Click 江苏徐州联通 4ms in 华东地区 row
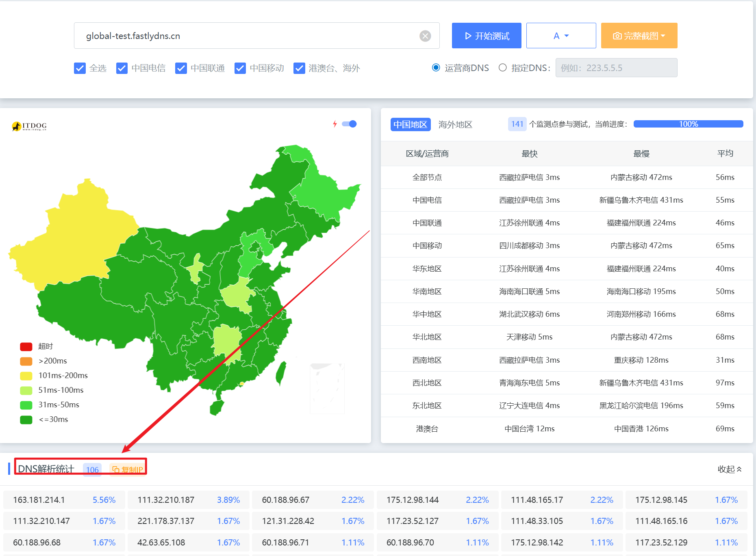Image resolution: width=756 pixels, height=556 pixels. pyautogui.click(x=530, y=268)
